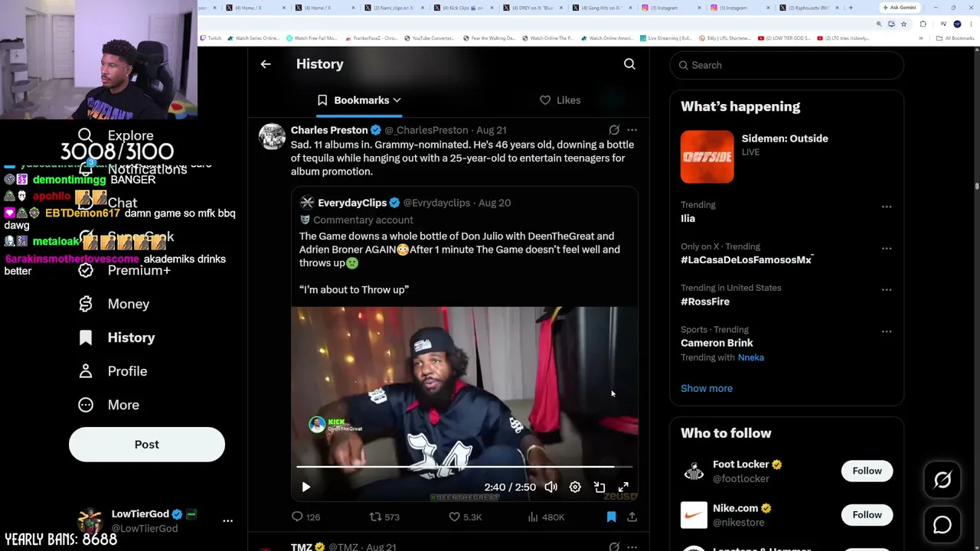Enter fullscreen on the video
Image resolution: width=980 pixels, height=551 pixels.
[623, 487]
